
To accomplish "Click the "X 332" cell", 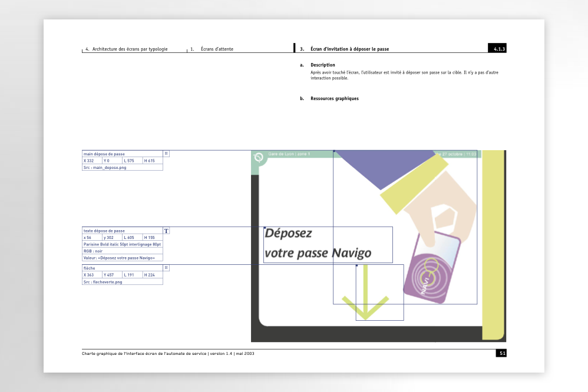I will [93, 161].
